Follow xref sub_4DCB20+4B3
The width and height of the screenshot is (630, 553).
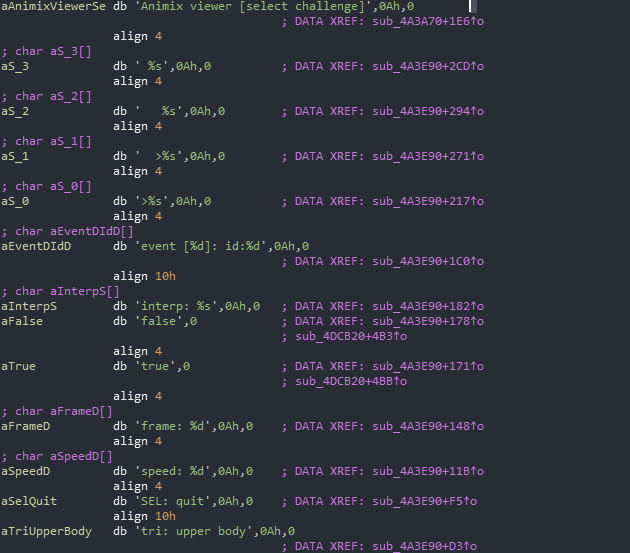(x=351, y=336)
